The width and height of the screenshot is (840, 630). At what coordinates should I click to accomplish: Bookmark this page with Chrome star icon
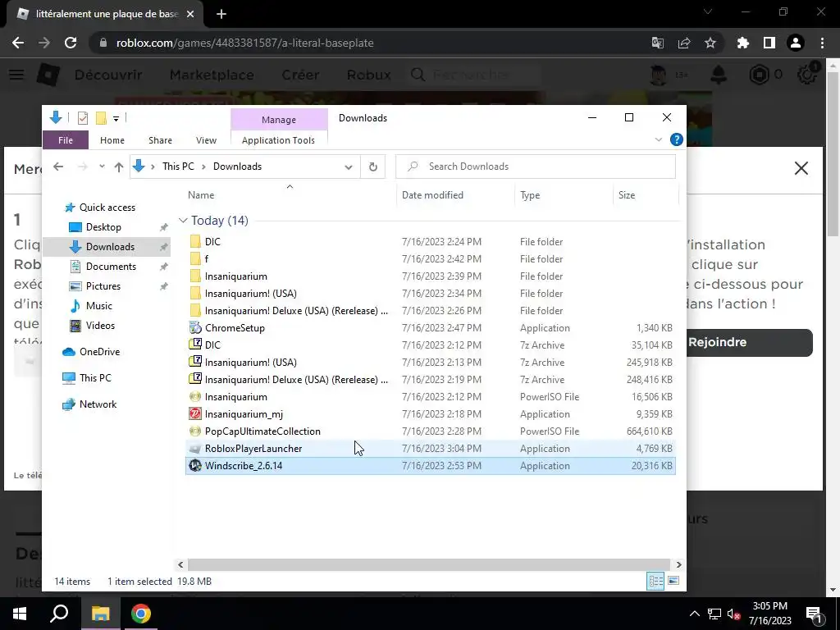pos(710,43)
